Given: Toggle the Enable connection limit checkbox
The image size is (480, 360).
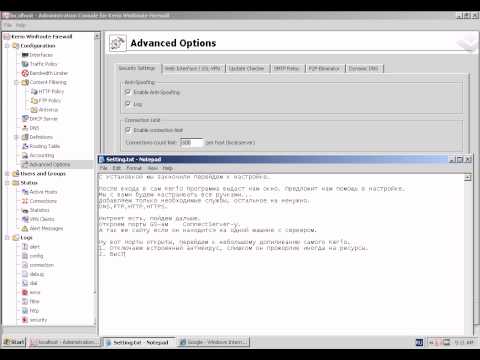Looking at the screenshot, I should pyautogui.click(x=128, y=130).
